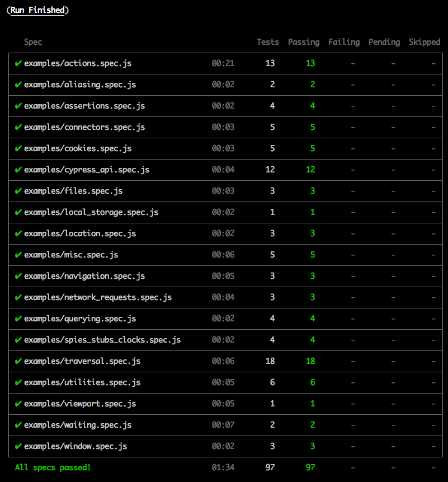Click the green checkmark beside examples/waiting.spec.js
This screenshot has height=482, width=448.
(x=18, y=425)
